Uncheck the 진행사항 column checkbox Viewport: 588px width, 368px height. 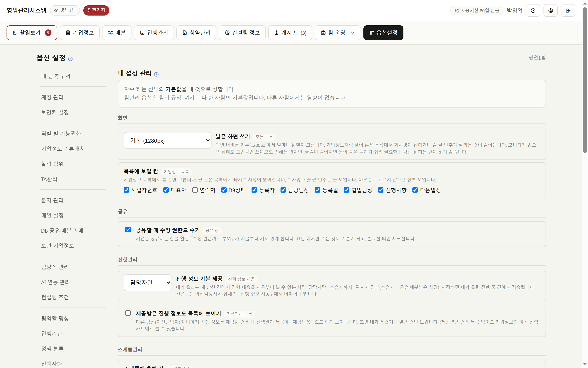pos(381,190)
